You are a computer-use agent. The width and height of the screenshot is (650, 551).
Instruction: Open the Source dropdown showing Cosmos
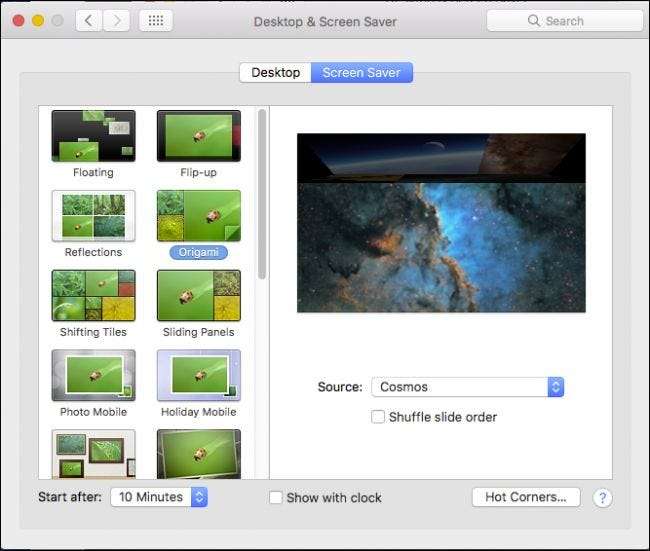pyautogui.click(x=467, y=387)
